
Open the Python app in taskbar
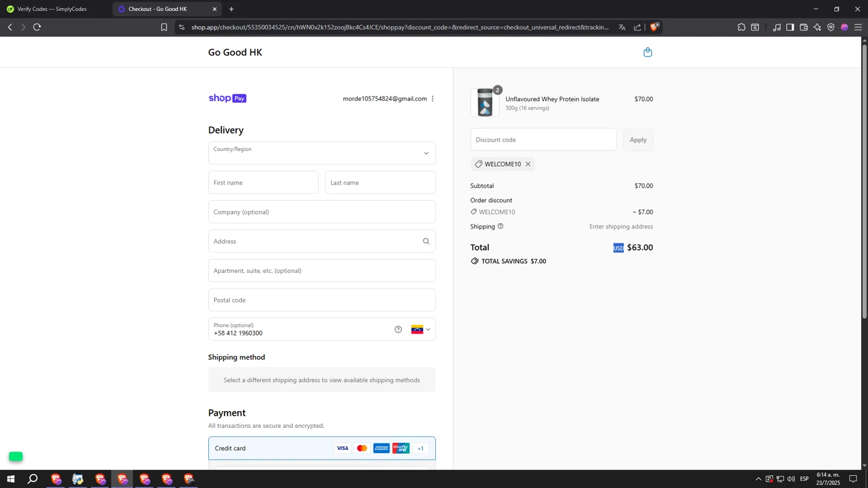click(78, 479)
